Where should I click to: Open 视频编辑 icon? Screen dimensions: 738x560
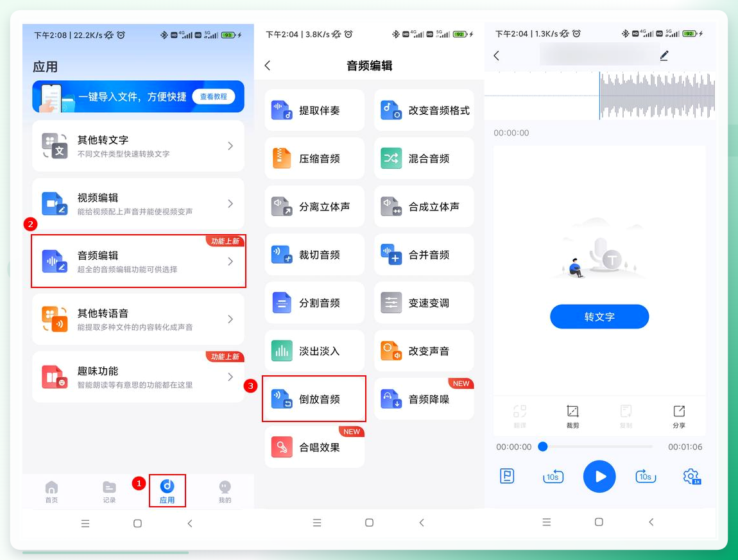coord(55,203)
